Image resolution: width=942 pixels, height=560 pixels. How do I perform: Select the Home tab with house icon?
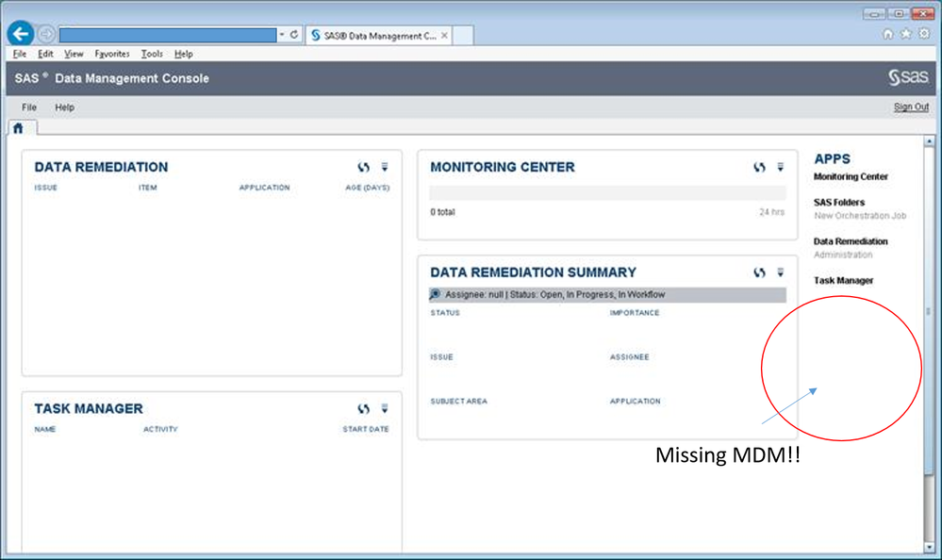(19, 128)
